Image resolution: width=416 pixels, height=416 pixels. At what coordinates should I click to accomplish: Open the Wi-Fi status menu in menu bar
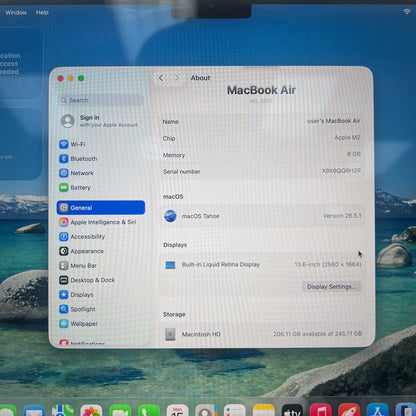point(407,12)
